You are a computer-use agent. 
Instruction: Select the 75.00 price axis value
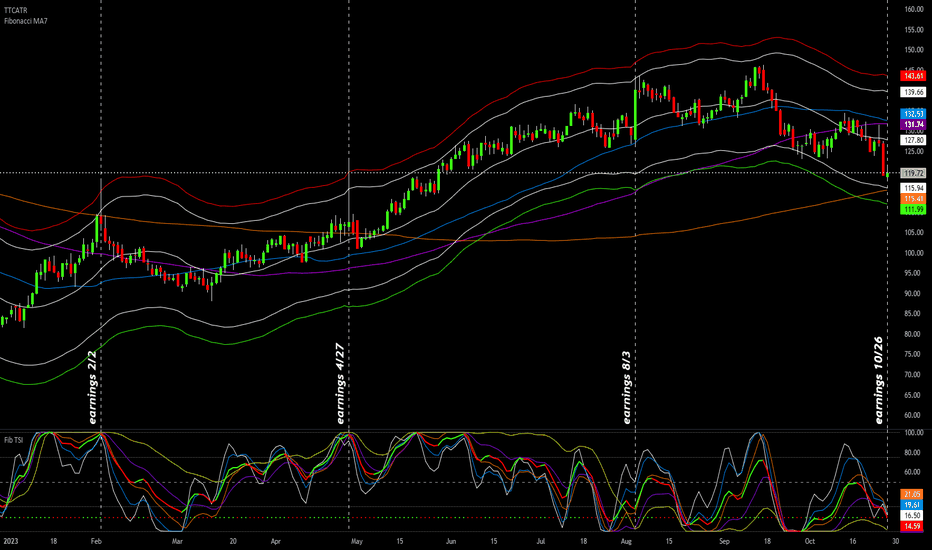(x=914, y=354)
